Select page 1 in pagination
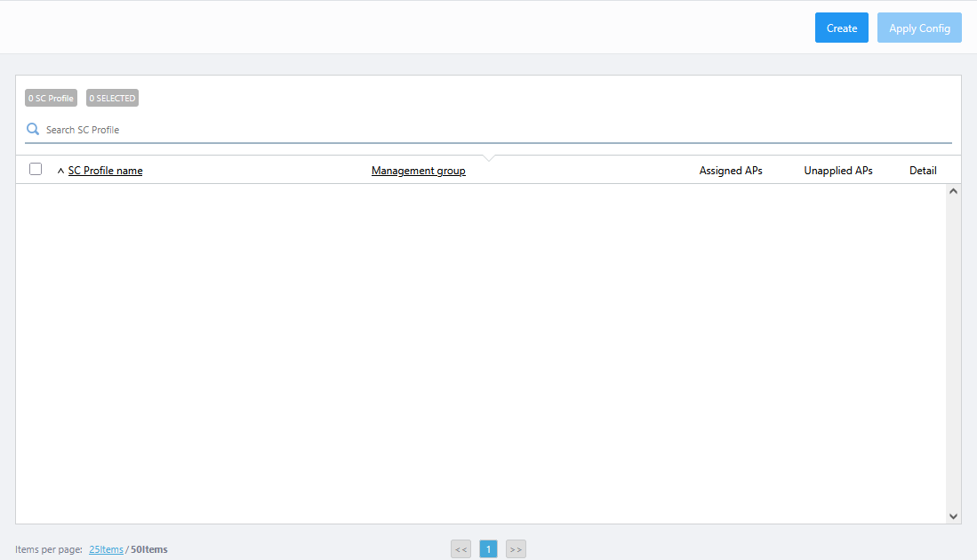 pyautogui.click(x=488, y=549)
